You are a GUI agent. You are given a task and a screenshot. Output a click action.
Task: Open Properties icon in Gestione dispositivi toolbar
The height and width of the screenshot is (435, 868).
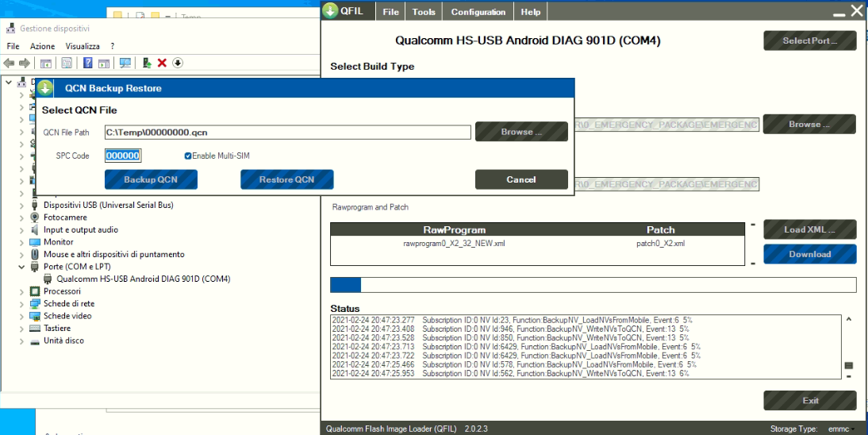[67, 64]
